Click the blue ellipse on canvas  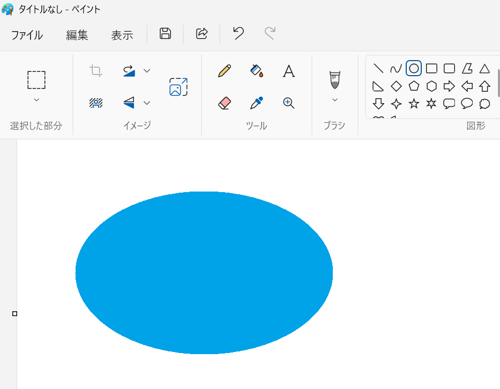pyautogui.click(x=204, y=273)
